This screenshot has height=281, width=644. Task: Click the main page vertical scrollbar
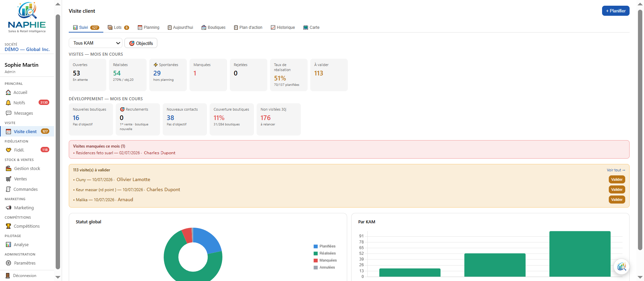point(640,130)
